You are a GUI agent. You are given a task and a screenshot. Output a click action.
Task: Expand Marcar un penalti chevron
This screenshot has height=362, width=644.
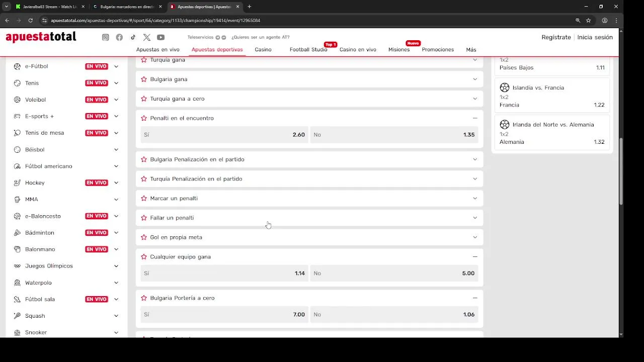click(x=474, y=198)
